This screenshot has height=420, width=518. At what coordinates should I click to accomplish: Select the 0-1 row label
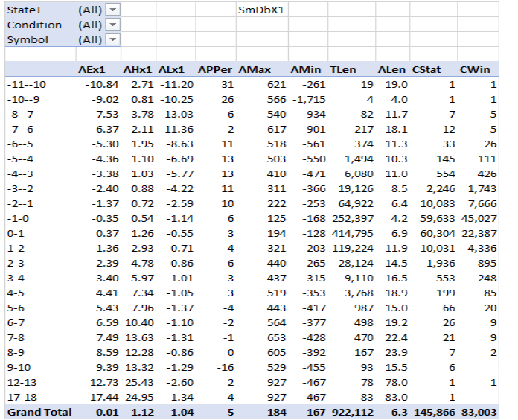click(x=16, y=234)
